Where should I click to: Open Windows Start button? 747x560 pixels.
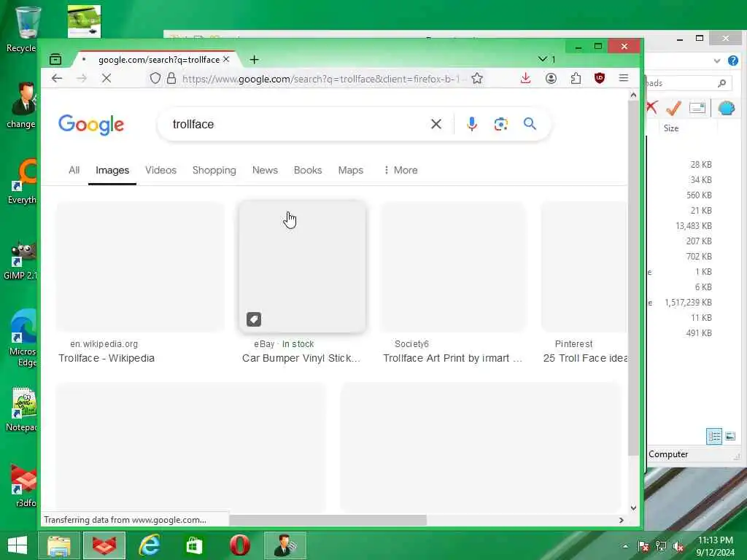coord(18,545)
